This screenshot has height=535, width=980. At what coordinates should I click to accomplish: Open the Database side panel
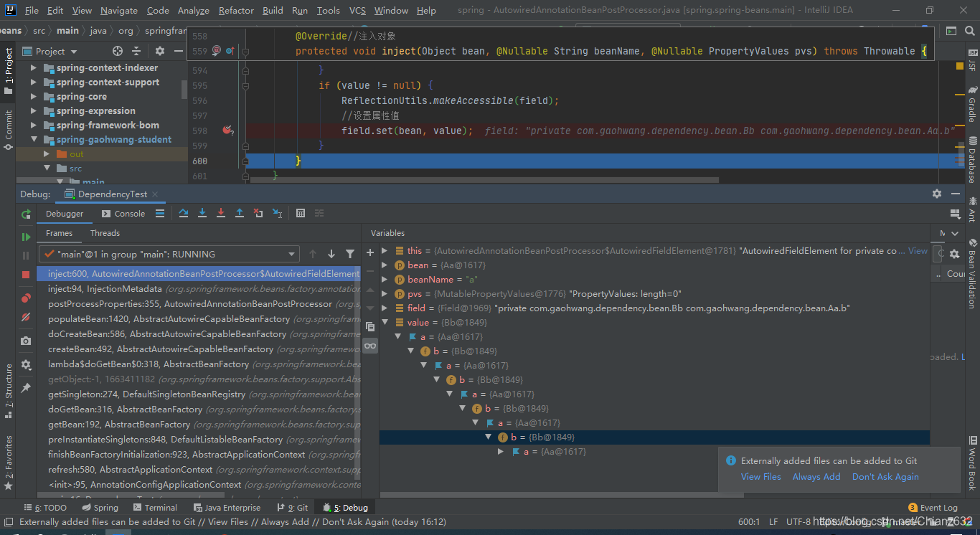coord(973,159)
